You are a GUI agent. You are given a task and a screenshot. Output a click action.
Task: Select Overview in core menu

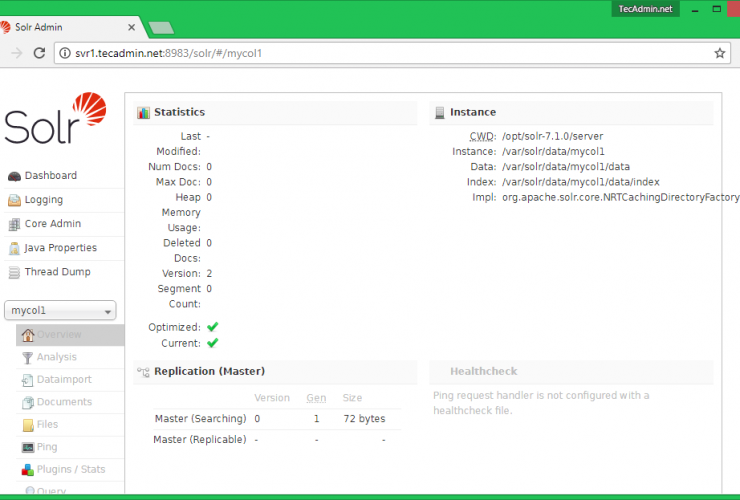tap(58, 335)
